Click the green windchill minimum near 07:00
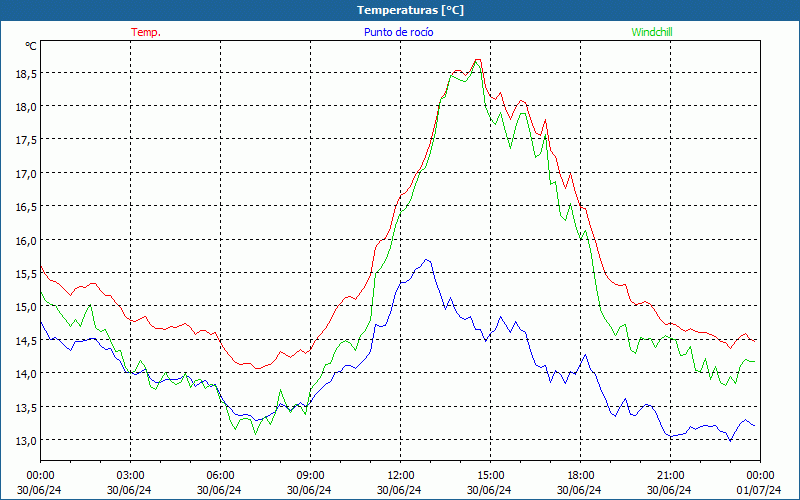The image size is (800, 500). 256,434
